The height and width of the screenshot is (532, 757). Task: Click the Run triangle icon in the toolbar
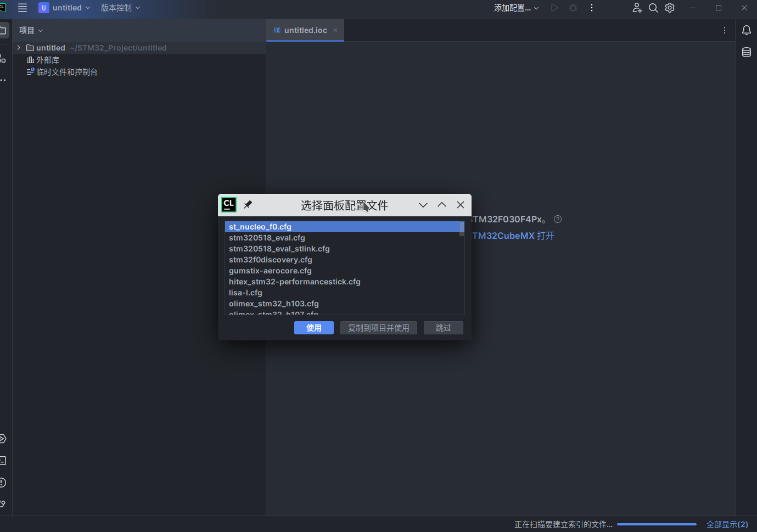[554, 8]
